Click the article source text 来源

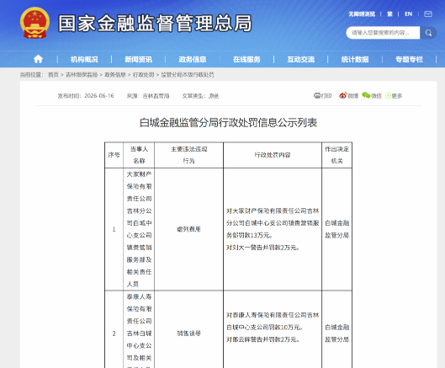pyautogui.click(x=148, y=96)
